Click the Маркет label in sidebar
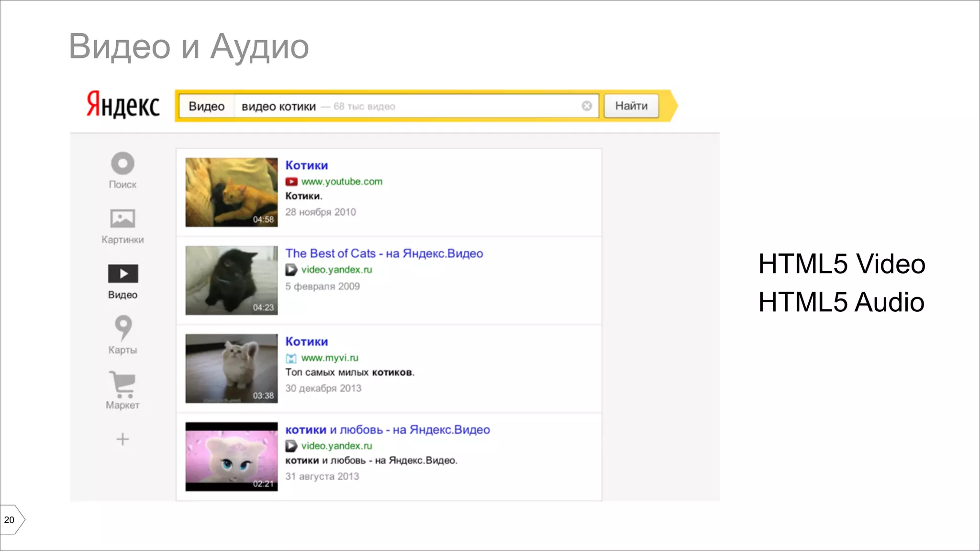Image resolution: width=980 pixels, height=551 pixels. pyautogui.click(x=122, y=406)
